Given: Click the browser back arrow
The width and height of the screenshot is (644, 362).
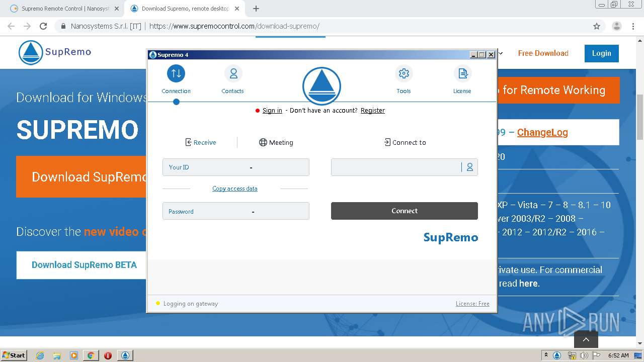Looking at the screenshot, I should click(11, 26).
